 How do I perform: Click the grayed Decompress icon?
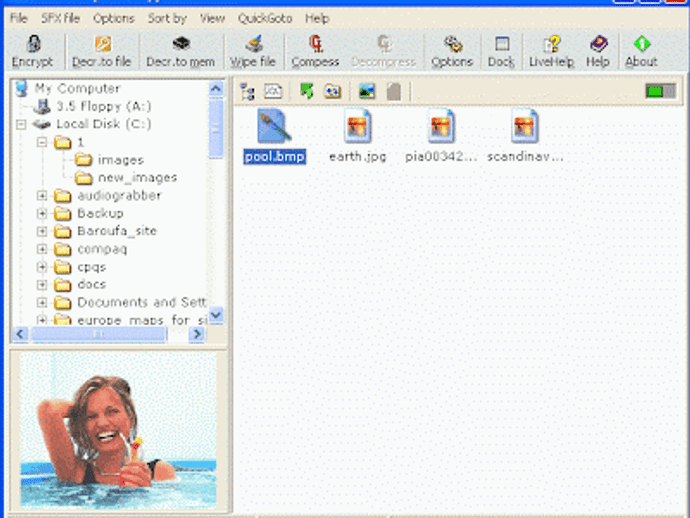[x=384, y=51]
